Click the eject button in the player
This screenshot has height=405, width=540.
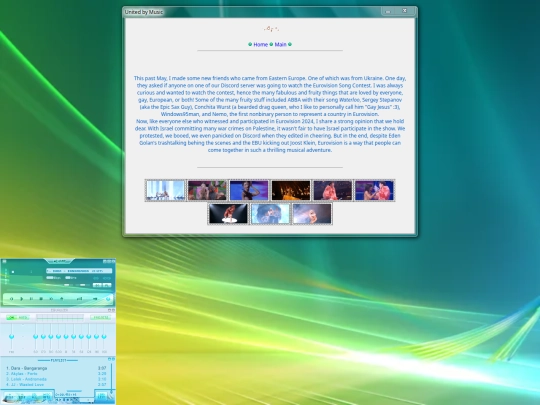point(61,299)
